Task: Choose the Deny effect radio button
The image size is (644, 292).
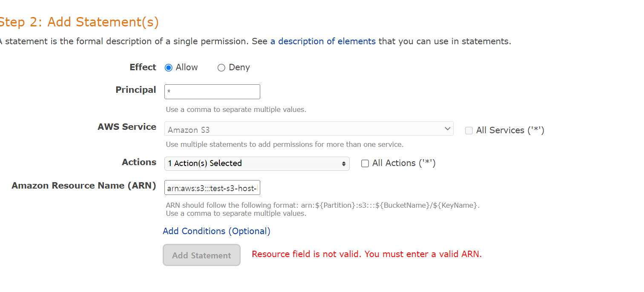Action: coord(221,68)
